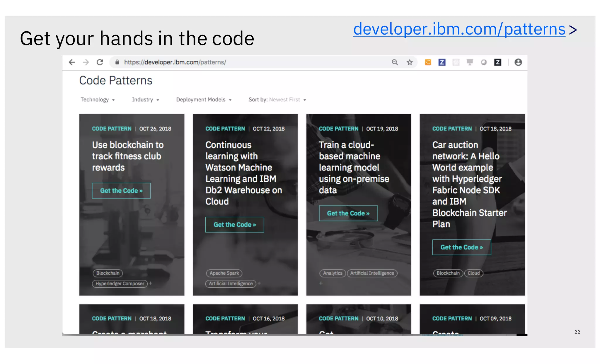Click the 'OCT 09, 2018' card date
This screenshot has height=364, width=600.
point(495,318)
